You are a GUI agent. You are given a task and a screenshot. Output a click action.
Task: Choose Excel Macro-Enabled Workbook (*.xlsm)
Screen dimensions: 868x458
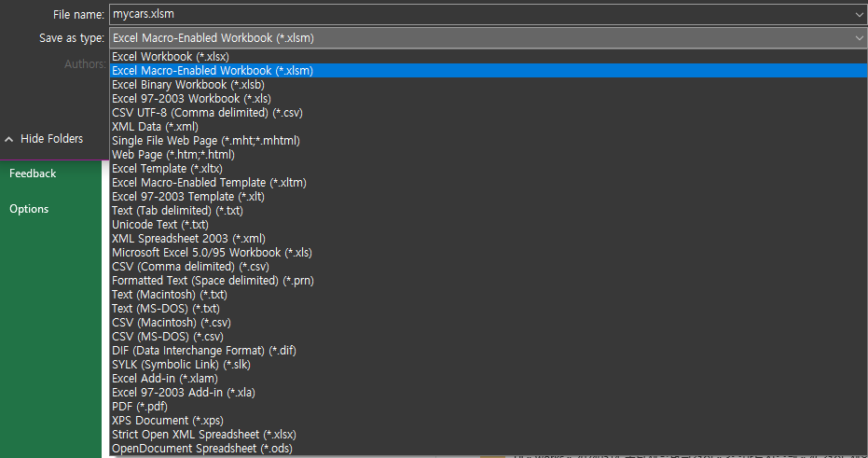coord(489,70)
